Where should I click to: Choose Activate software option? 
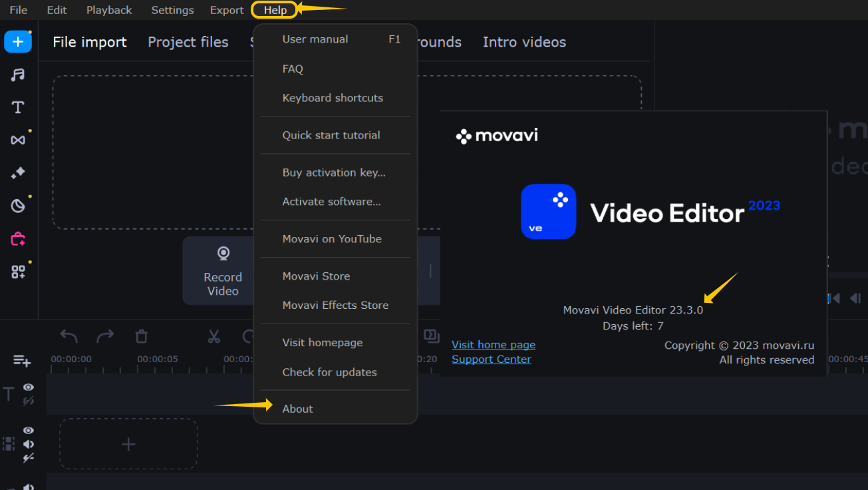click(x=335, y=202)
